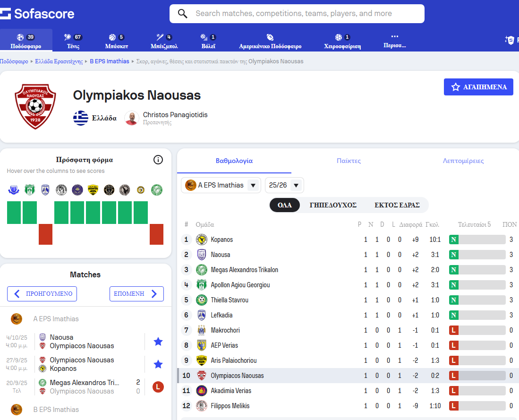Open coach Christos Panagiotidis photo
519x420 pixels.
[x=132, y=118]
